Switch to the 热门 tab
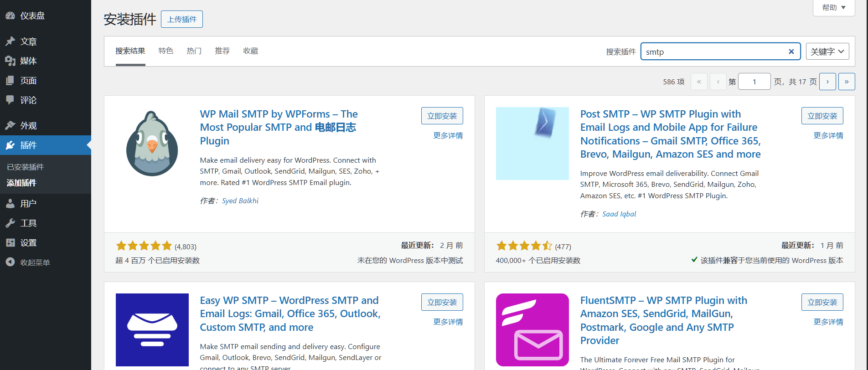Viewport: 868px width, 370px height. pos(194,51)
